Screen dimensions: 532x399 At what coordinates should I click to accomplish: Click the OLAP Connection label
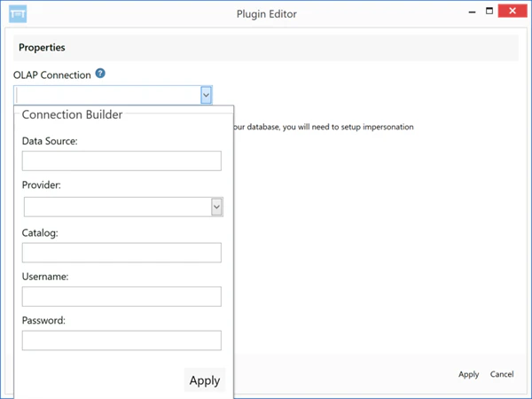pos(52,75)
